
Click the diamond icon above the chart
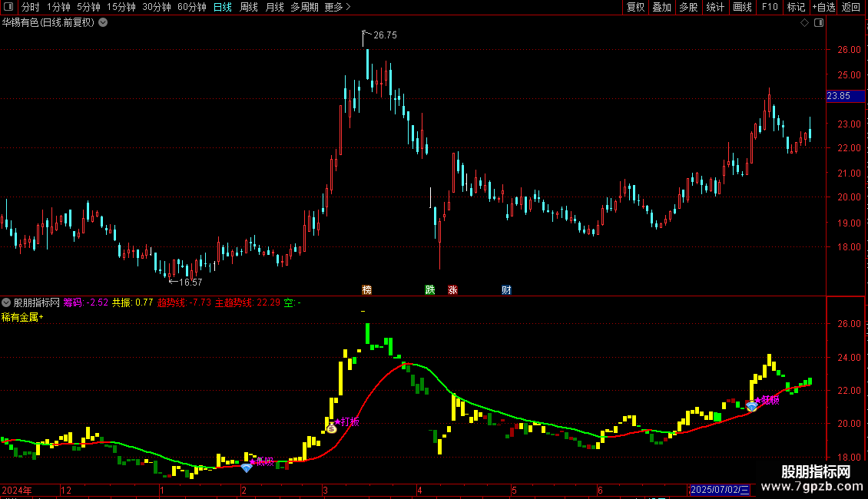click(x=805, y=23)
